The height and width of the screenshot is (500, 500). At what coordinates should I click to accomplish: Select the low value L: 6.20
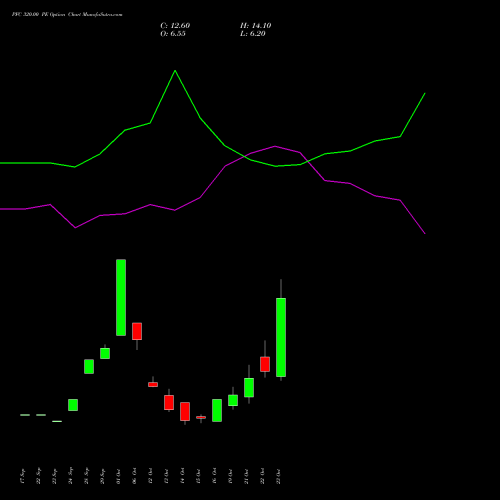point(253,34)
